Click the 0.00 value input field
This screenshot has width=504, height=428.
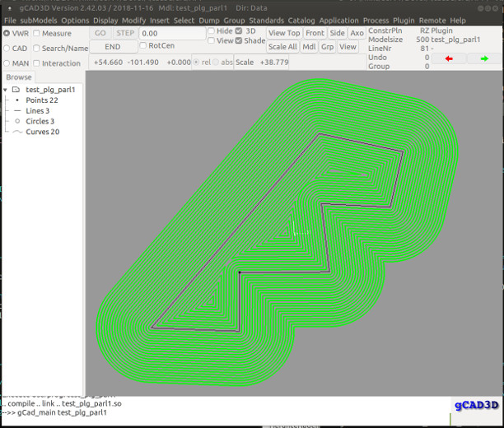point(172,34)
